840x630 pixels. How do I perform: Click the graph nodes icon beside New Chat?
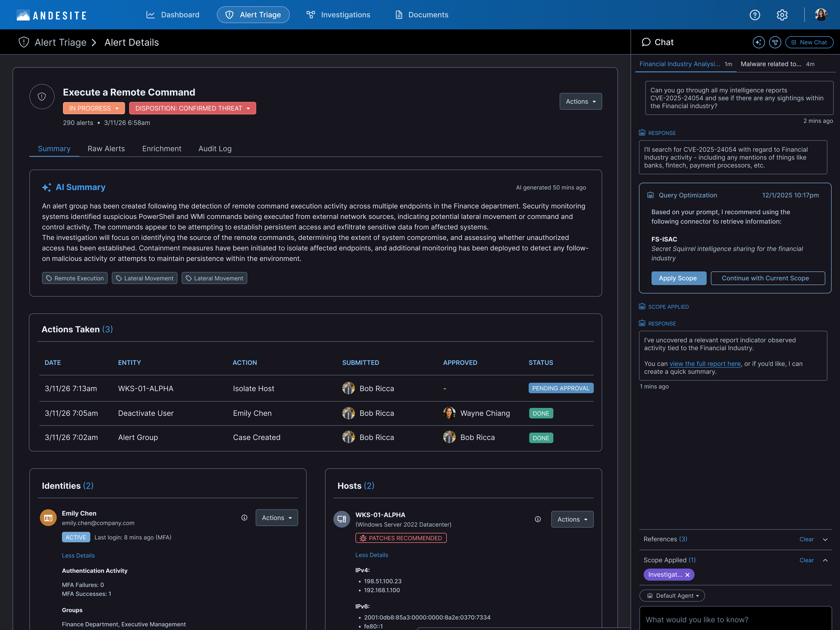pos(775,42)
